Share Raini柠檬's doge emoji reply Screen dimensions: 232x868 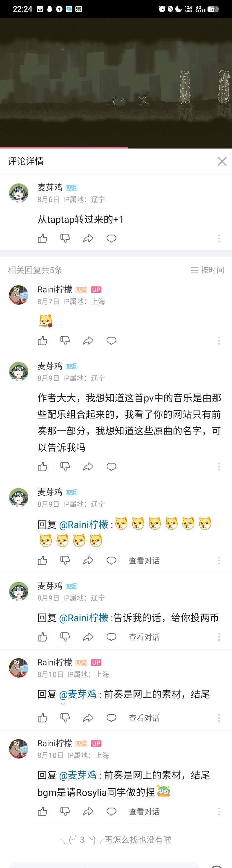point(88,341)
